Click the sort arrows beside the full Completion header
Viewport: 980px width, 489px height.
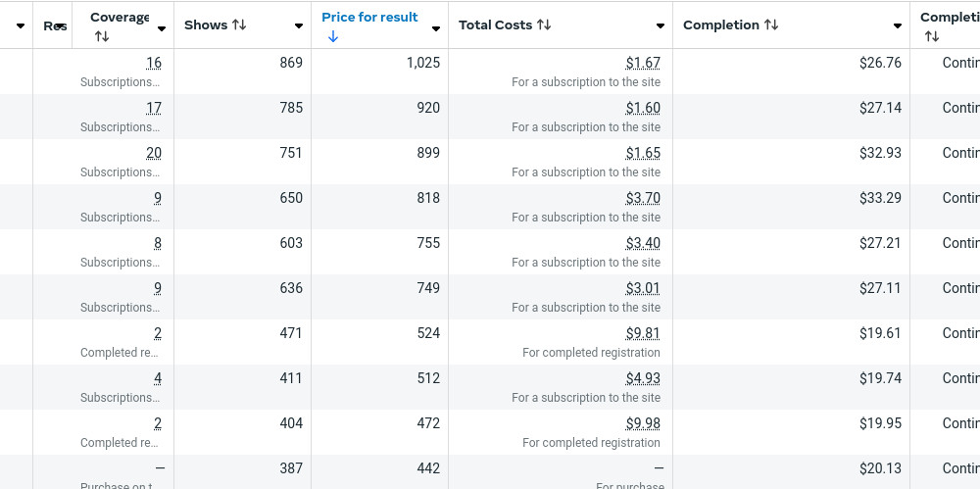point(771,24)
